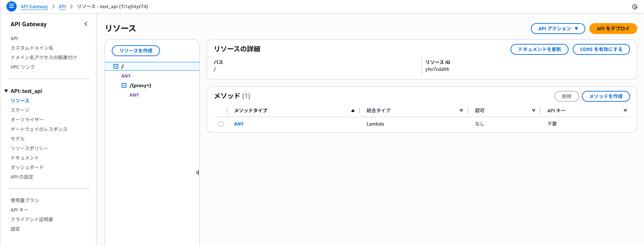
Task: Open カスタムドメイン名 in navigation
Action: point(32,48)
